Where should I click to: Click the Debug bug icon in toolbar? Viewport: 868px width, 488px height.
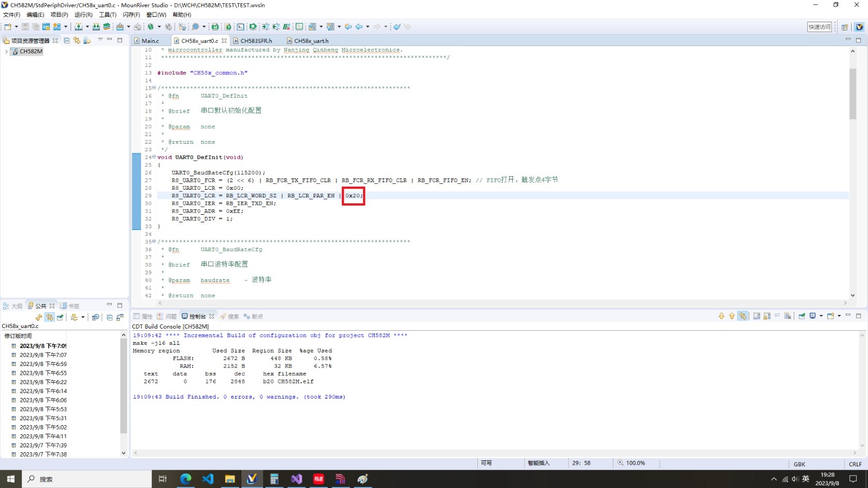click(150, 27)
